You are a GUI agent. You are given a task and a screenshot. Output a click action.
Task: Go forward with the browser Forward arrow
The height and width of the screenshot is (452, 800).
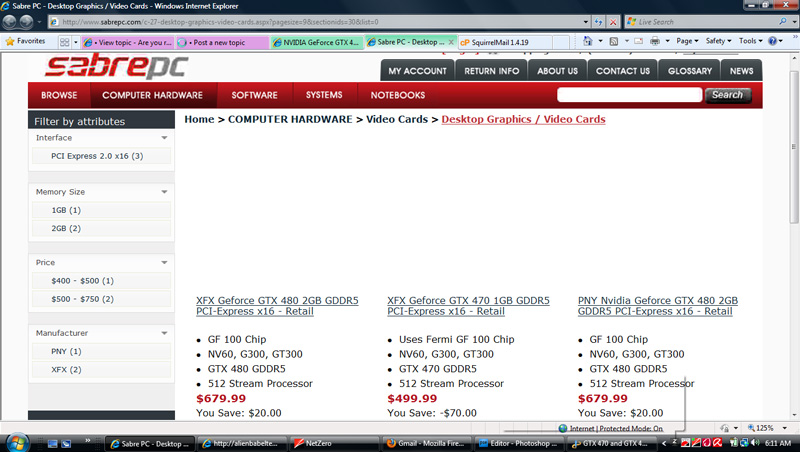pyautogui.click(x=26, y=22)
